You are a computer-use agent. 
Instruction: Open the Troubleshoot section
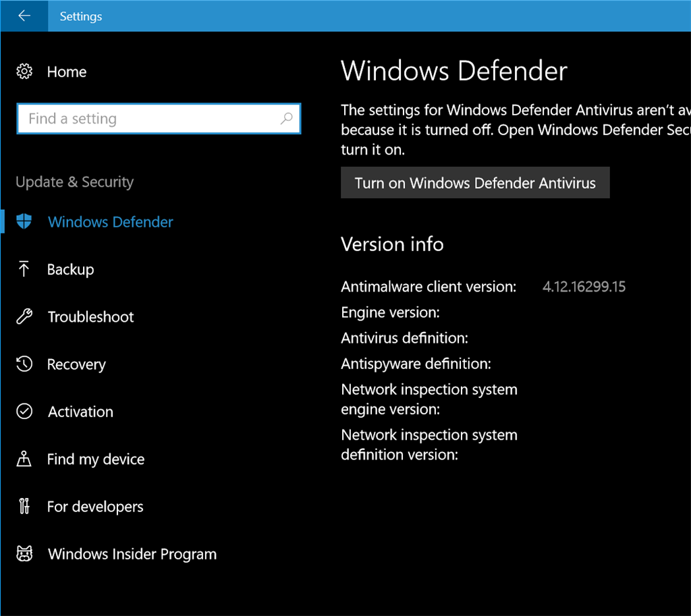90,317
